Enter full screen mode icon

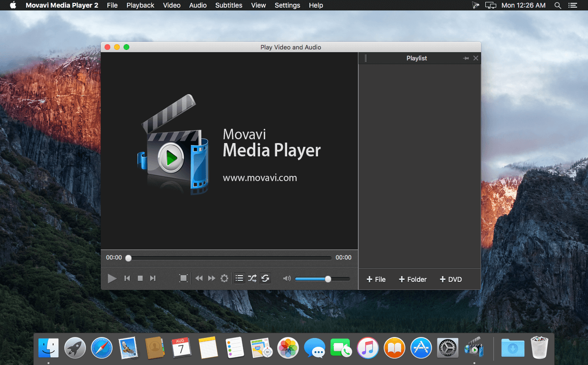183,279
